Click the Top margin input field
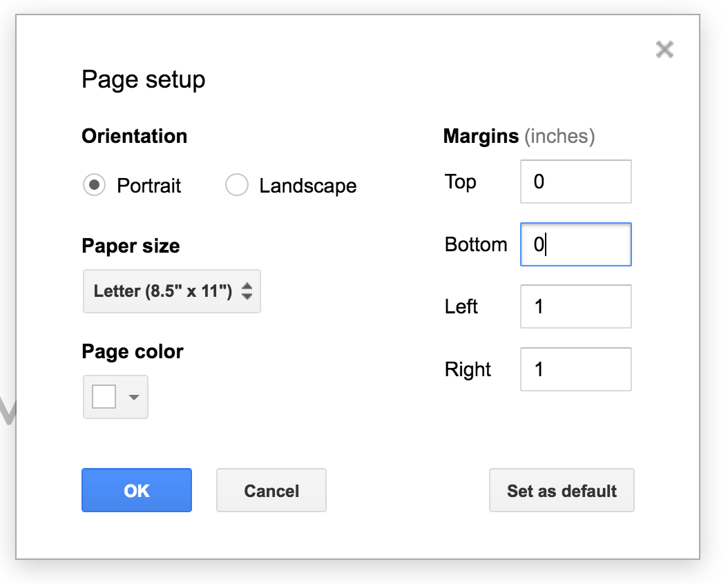The width and height of the screenshot is (728, 584). coord(575,182)
